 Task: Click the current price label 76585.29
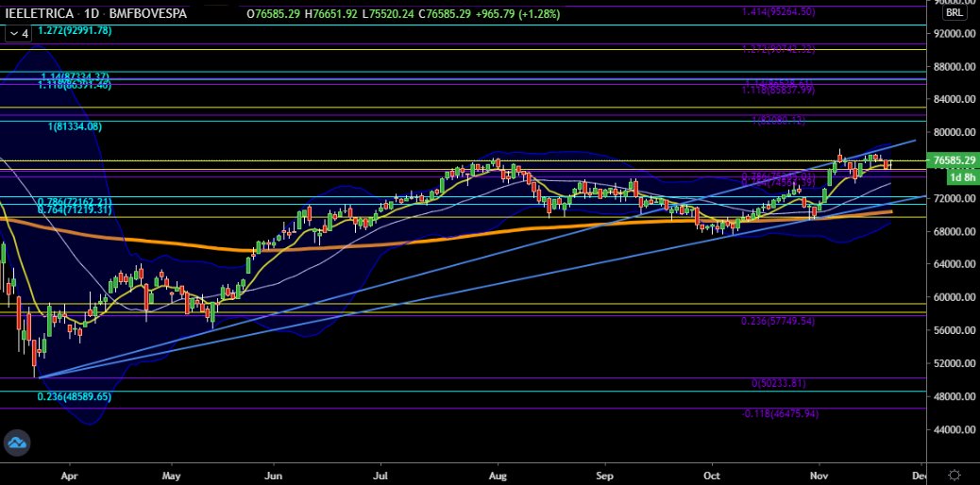point(955,160)
